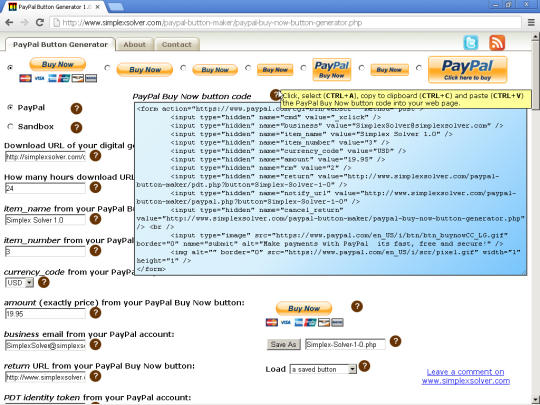Screen dimensions: 540x405
Task: Click the business email input field
Action: click(x=45, y=345)
